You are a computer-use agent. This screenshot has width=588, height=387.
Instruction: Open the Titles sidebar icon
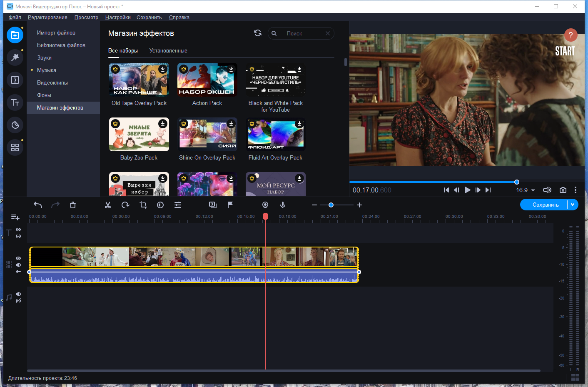[x=15, y=102]
